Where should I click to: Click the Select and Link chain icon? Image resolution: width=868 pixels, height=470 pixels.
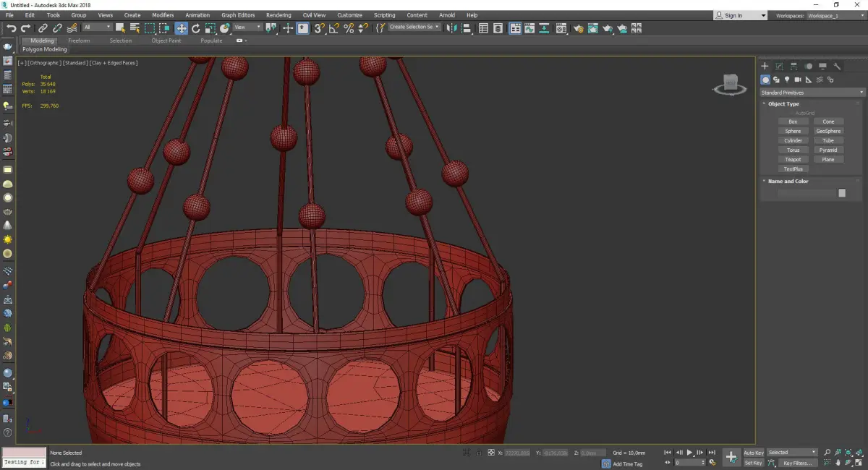[43, 28]
